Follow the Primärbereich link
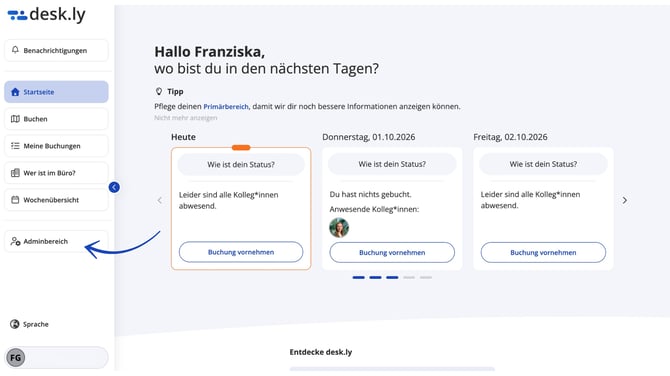The width and height of the screenshot is (670, 376). (226, 106)
